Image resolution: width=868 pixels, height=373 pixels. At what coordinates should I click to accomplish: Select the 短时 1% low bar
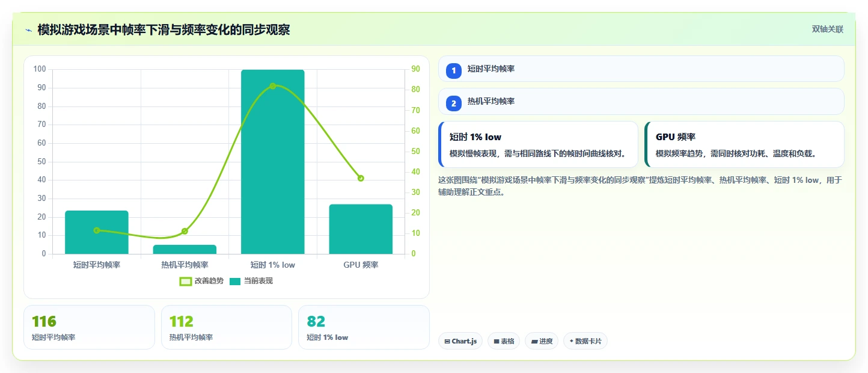pos(273,162)
